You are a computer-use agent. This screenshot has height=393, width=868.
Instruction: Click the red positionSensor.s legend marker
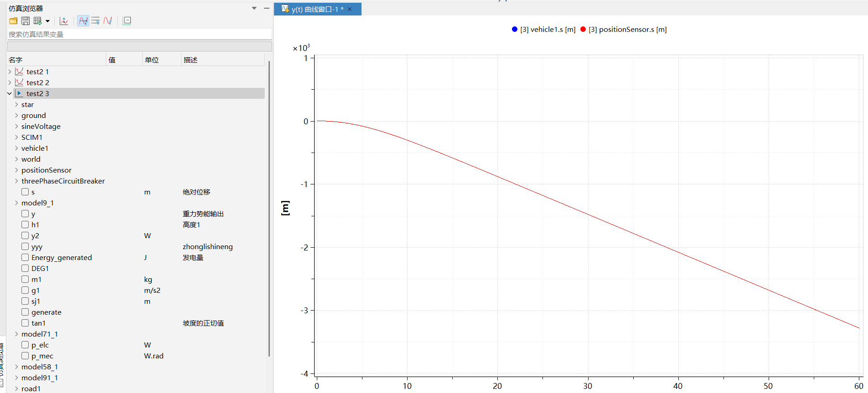[583, 29]
